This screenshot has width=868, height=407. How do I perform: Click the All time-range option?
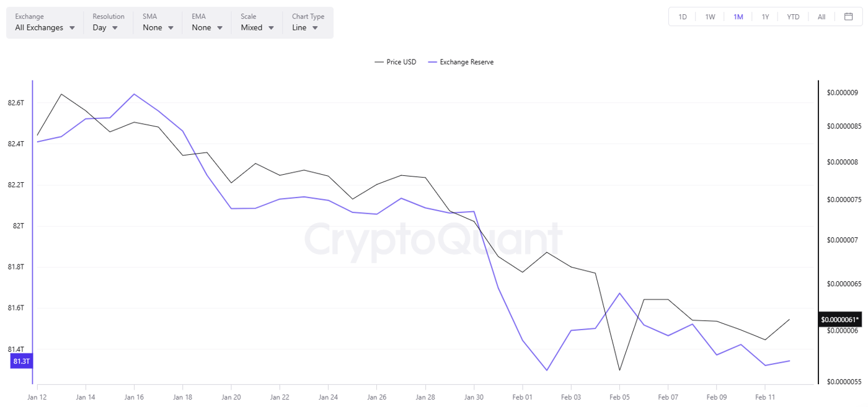pyautogui.click(x=820, y=17)
